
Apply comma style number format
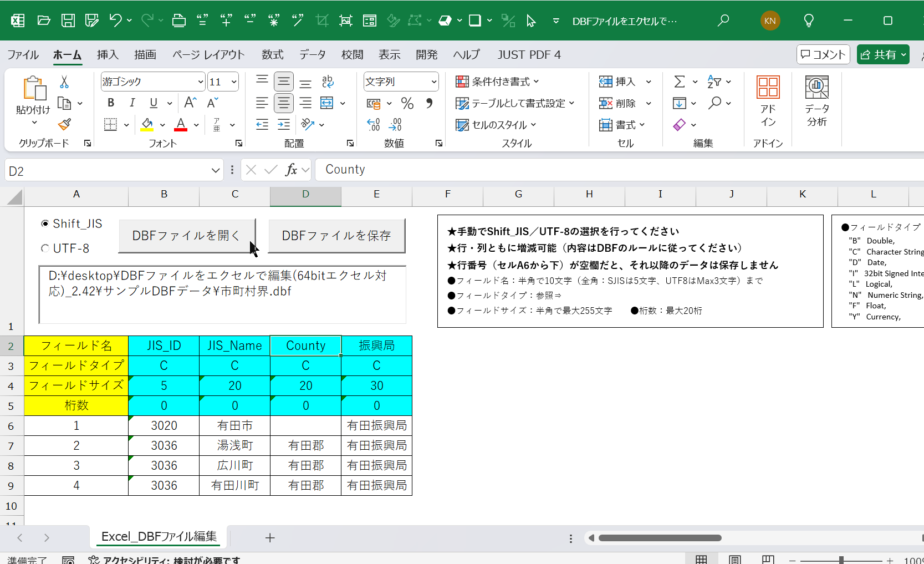coord(429,103)
